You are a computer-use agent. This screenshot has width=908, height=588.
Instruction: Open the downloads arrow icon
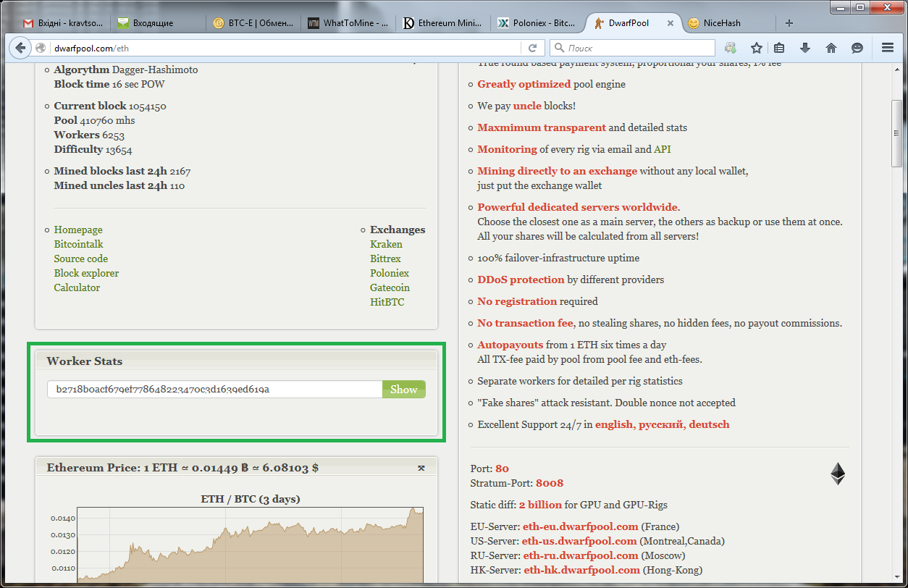804,49
